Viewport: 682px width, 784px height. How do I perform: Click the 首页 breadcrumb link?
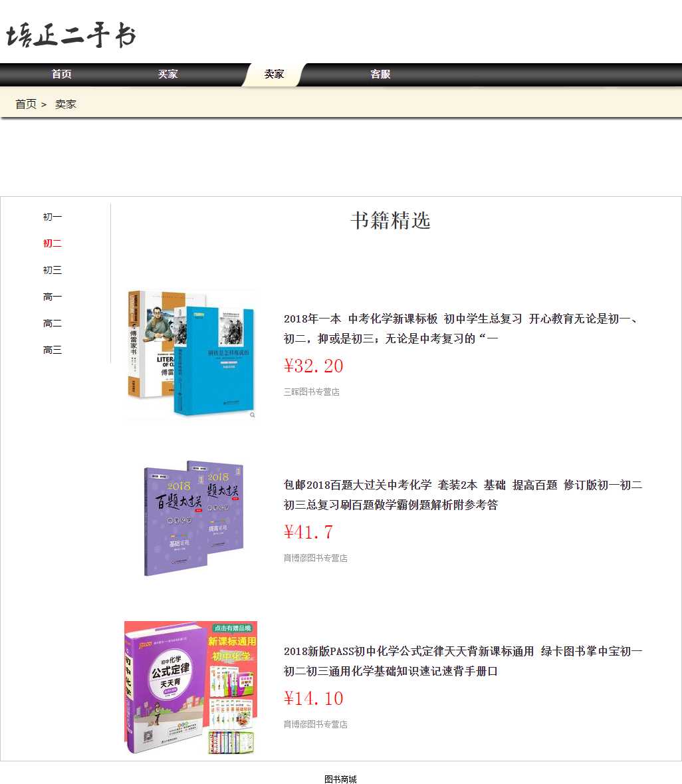[x=26, y=104]
